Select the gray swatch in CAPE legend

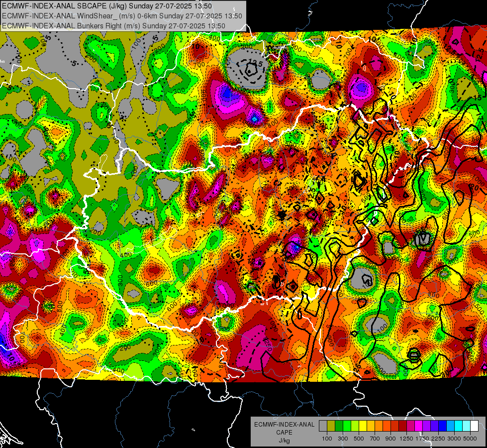click(323, 426)
